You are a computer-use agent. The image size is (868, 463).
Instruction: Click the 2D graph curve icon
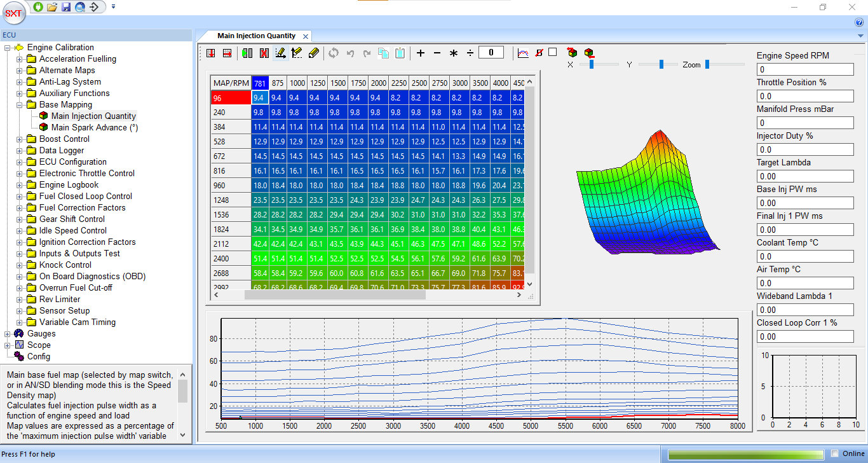(523, 53)
